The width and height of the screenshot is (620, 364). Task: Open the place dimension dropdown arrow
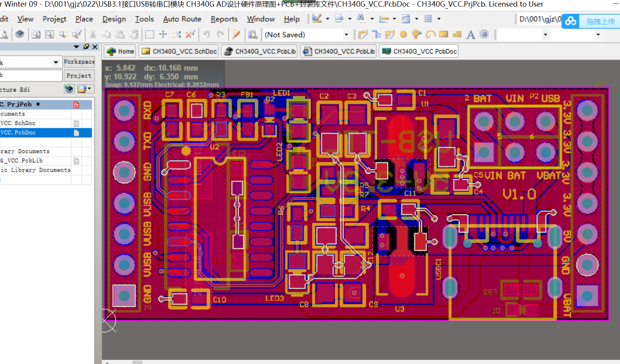coord(394,19)
